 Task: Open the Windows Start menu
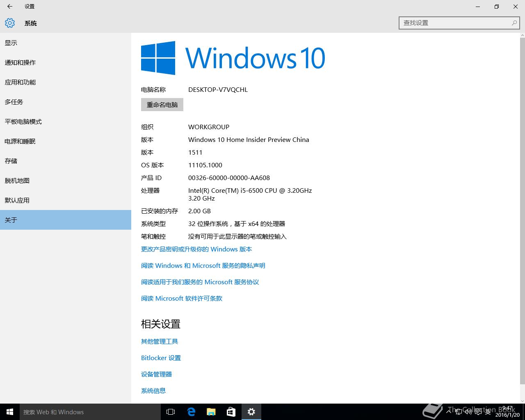10,412
